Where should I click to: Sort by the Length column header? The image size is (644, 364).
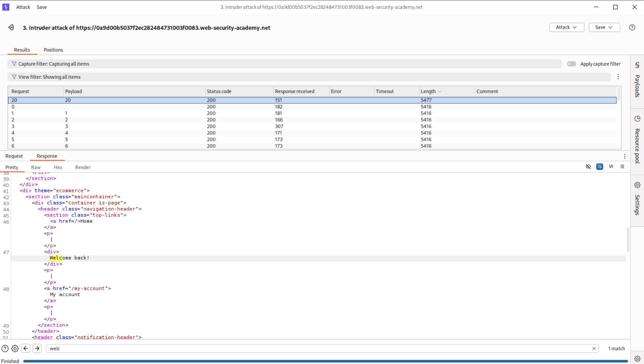pyautogui.click(x=428, y=92)
